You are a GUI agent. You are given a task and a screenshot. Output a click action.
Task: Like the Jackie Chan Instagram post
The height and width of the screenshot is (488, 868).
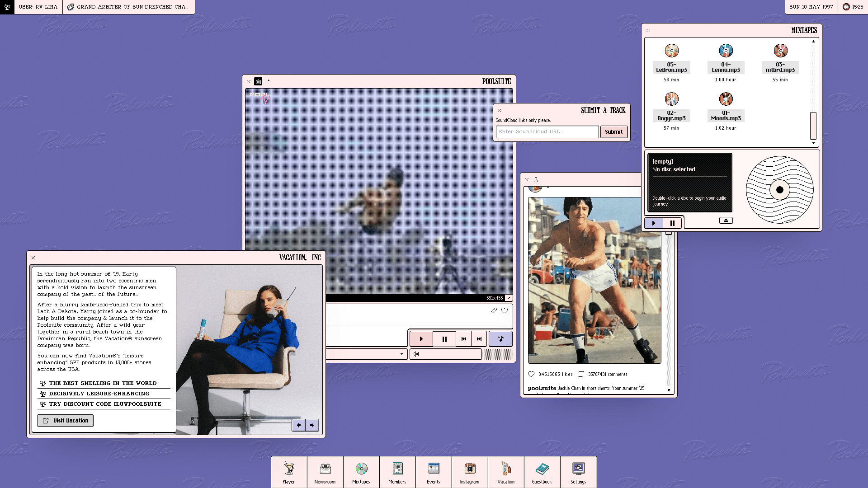531,374
